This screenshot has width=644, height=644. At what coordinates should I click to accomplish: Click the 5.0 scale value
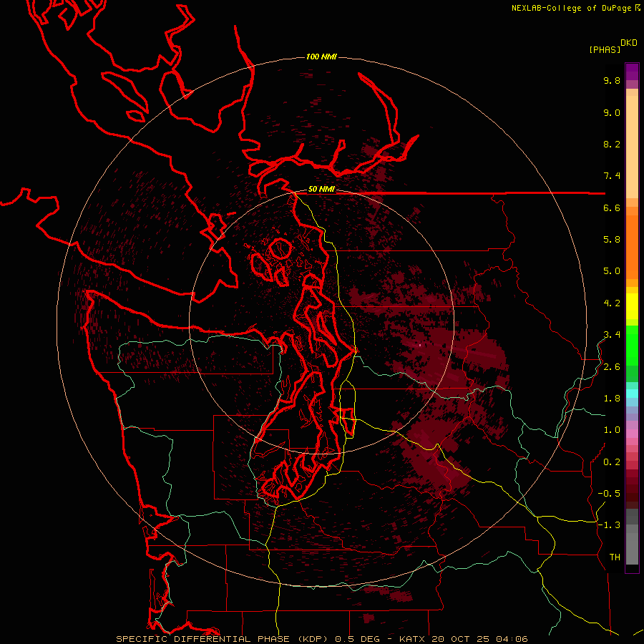[x=612, y=271]
